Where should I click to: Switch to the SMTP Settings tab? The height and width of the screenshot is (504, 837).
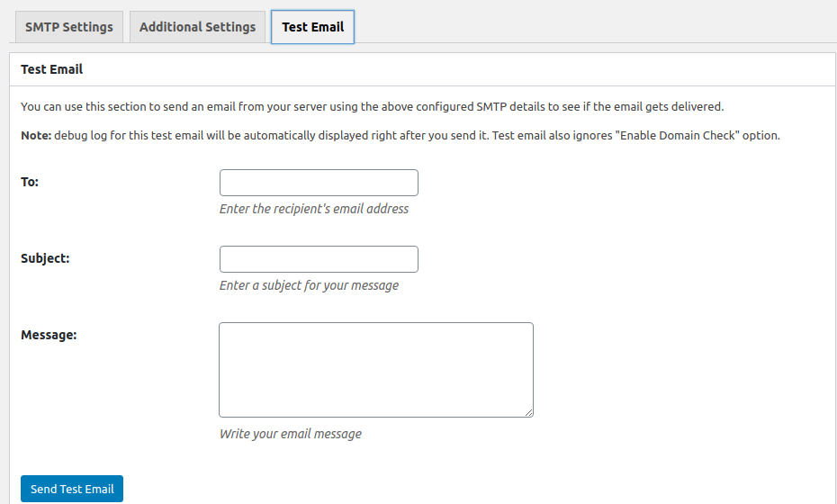pos(69,27)
